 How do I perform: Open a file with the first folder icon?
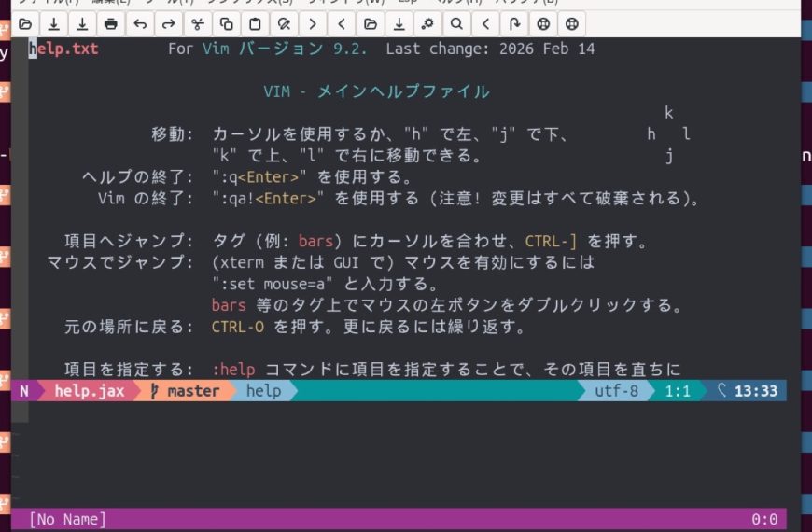[x=25, y=24]
